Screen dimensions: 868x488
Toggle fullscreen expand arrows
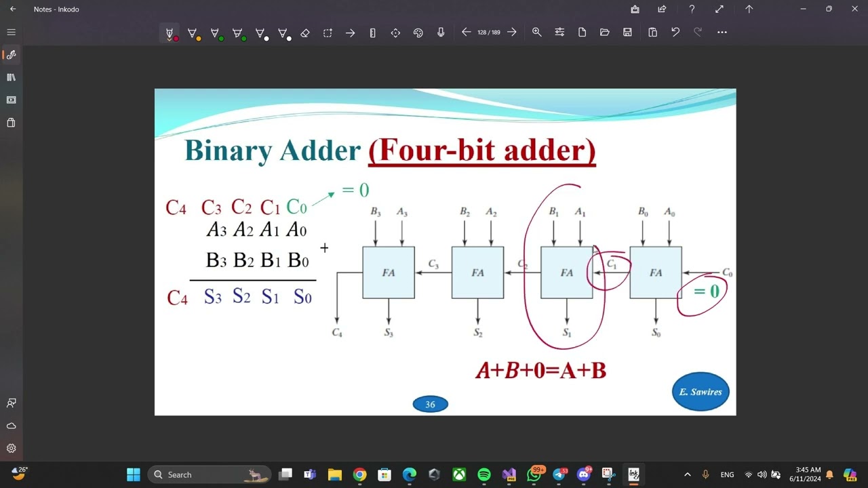click(719, 9)
